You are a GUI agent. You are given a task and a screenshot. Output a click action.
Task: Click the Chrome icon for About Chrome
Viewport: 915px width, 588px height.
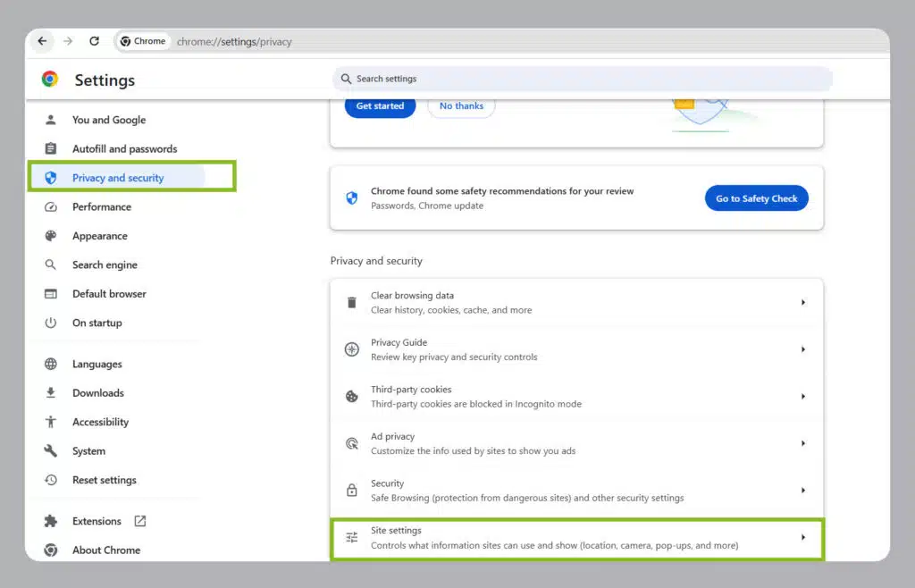51,550
